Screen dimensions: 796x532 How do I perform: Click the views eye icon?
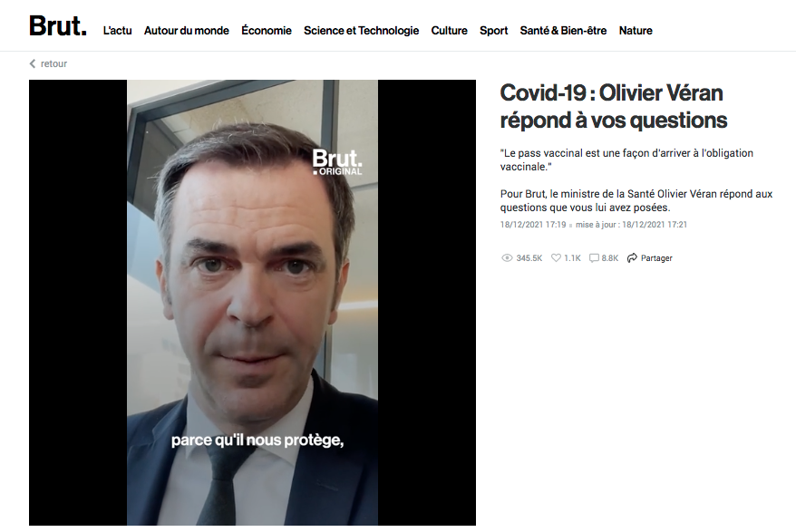pyautogui.click(x=507, y=258)
